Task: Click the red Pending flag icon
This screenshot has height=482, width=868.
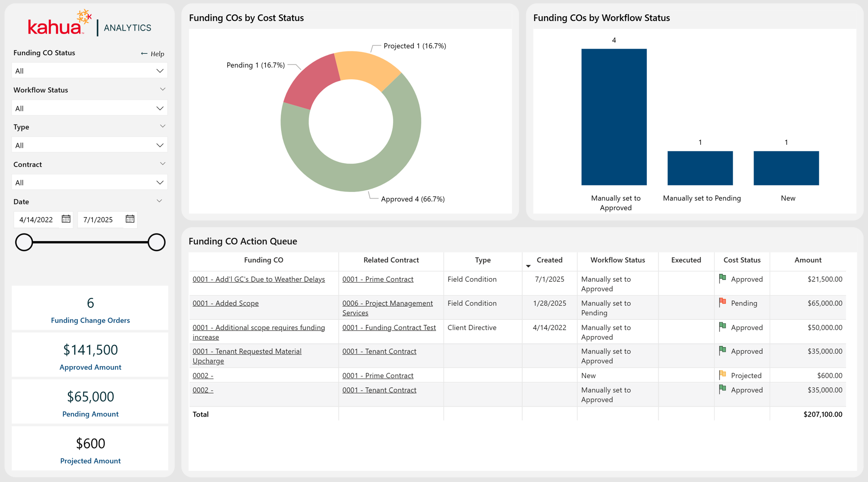Action: [x=723, y=302]
